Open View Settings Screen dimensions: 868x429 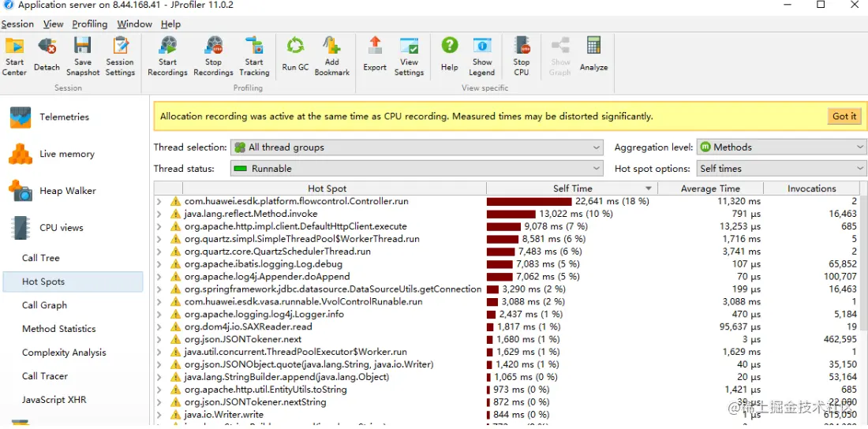(409, 57)
